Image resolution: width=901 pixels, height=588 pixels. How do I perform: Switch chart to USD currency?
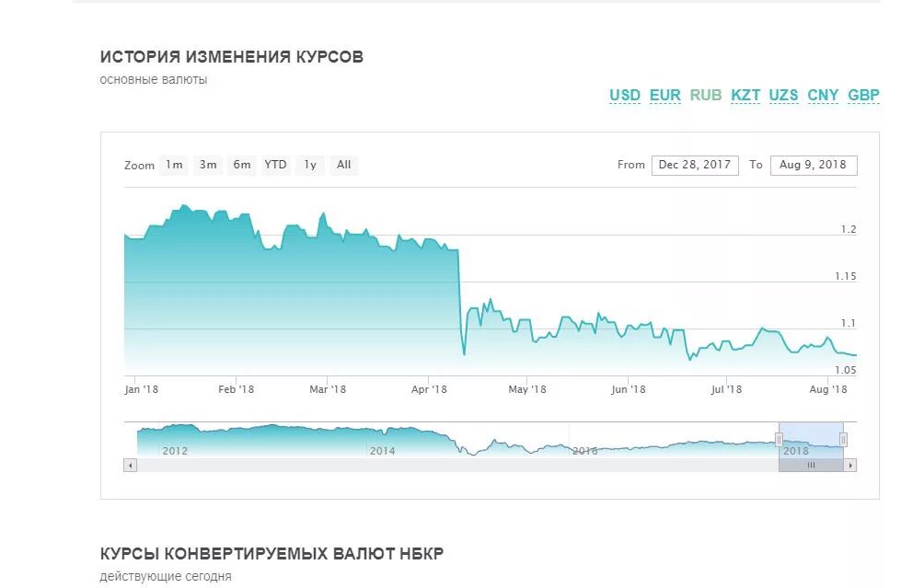[x=625, y=95]
